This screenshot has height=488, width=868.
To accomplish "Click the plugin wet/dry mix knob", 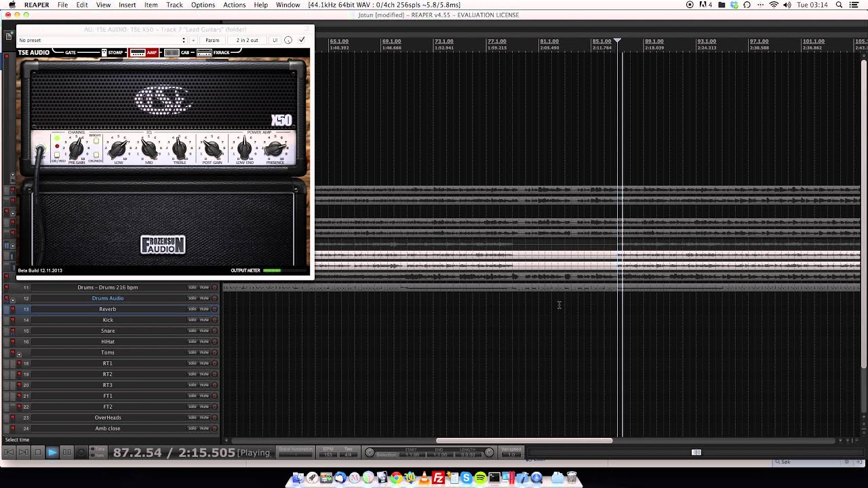I will 288,40.
